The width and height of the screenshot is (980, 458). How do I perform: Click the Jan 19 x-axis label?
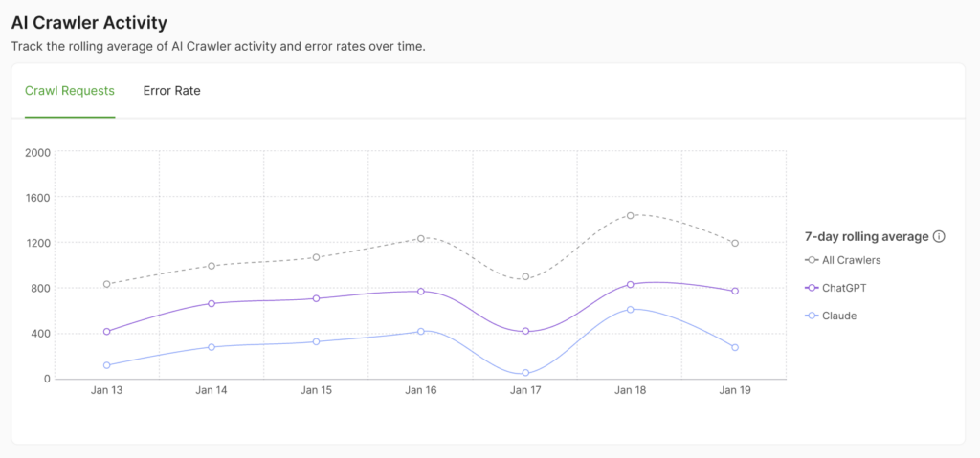735,390
